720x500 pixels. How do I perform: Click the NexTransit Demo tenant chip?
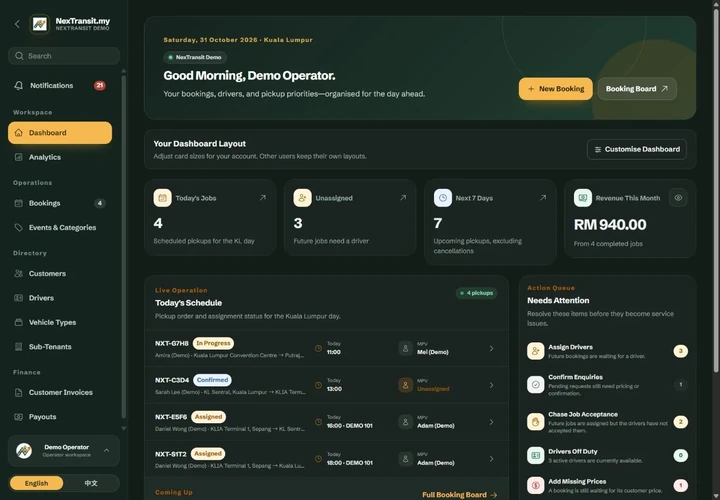[x=195, y=57]
